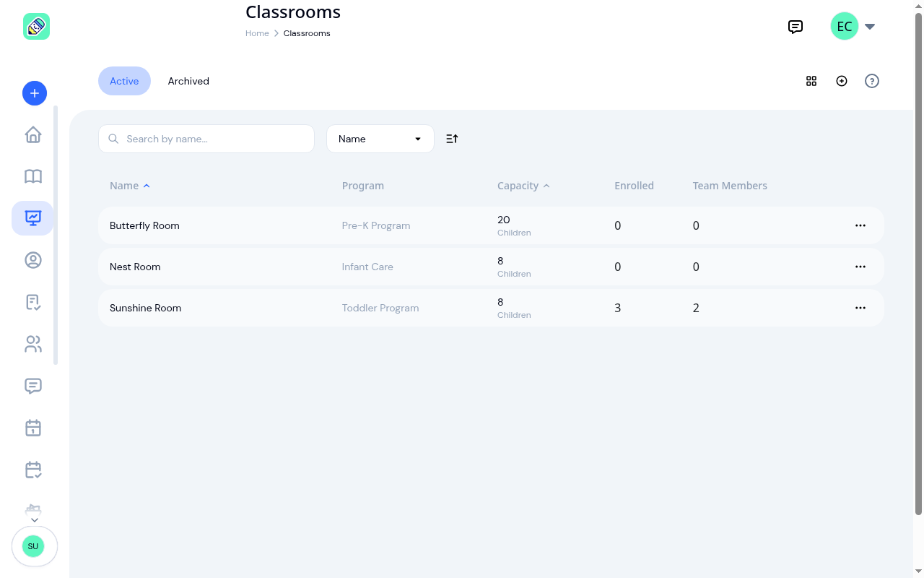Viewport: 924px width, 578px height.
Task: Go to Home via the breadcrumb link
Action: (x=257, y=33)
